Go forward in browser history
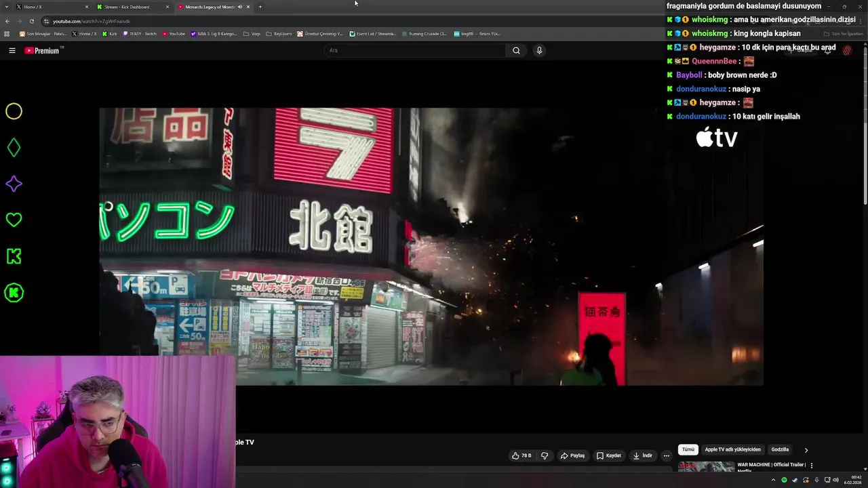 click(x=20, y=21)
